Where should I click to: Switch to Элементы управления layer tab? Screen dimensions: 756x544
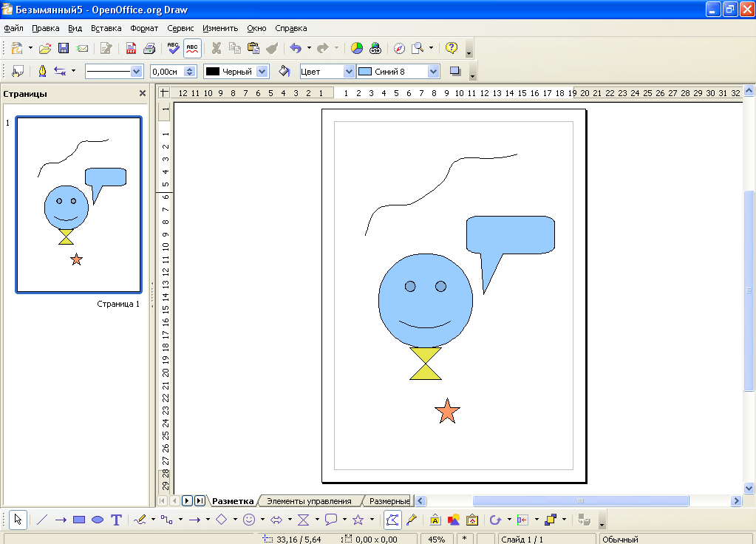pyautogui.click(x=309, y=501)
